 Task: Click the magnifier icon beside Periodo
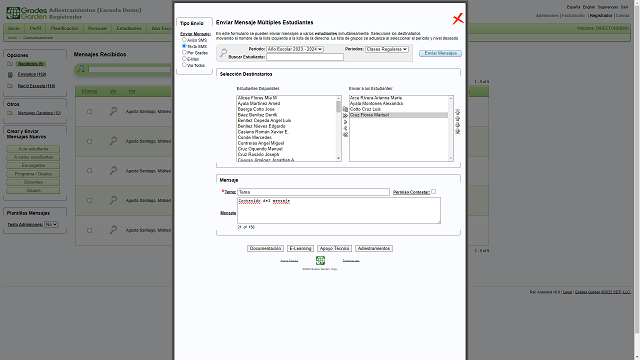223,53
